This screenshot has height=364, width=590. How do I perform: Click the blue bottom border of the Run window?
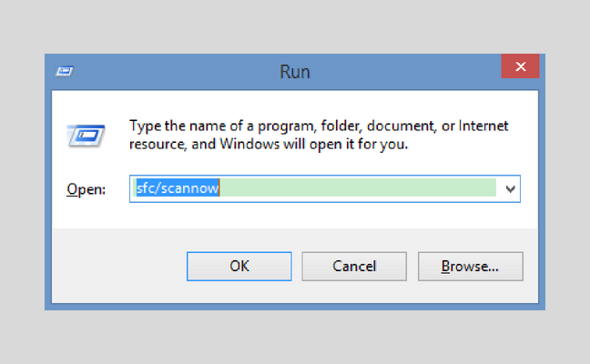point(295,307)
